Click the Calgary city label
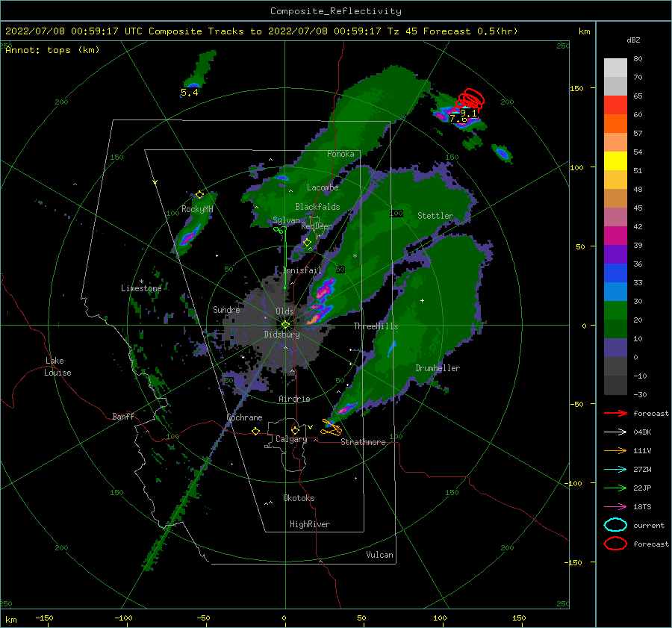 coord(291,439)
